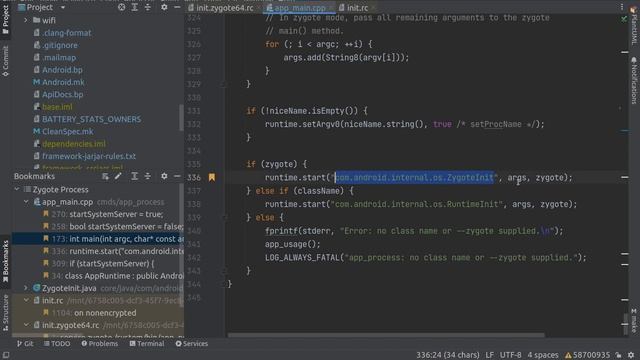The height and width of the screenshot is (360, 640).
Task: Click Expand All icon in Bookmarks panel header
Action: tap(134, 176)
